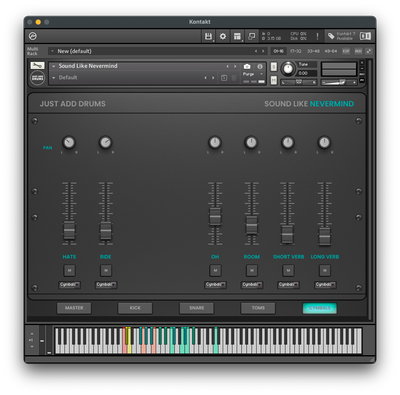
Task: Open HATS output routing dropdown
Action: pyautogui.click(x=69, y=284)
